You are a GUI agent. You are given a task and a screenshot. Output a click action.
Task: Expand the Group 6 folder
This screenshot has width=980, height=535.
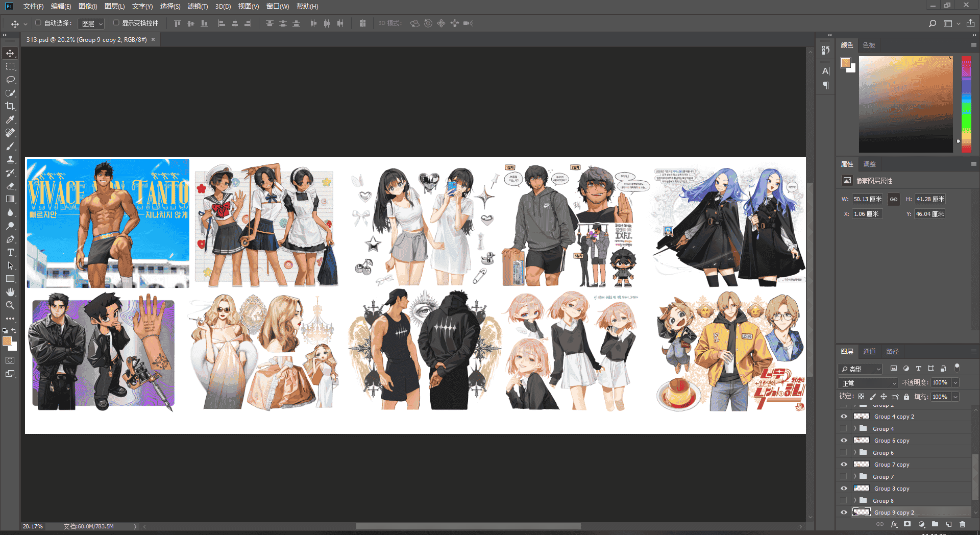coord(855,453)
